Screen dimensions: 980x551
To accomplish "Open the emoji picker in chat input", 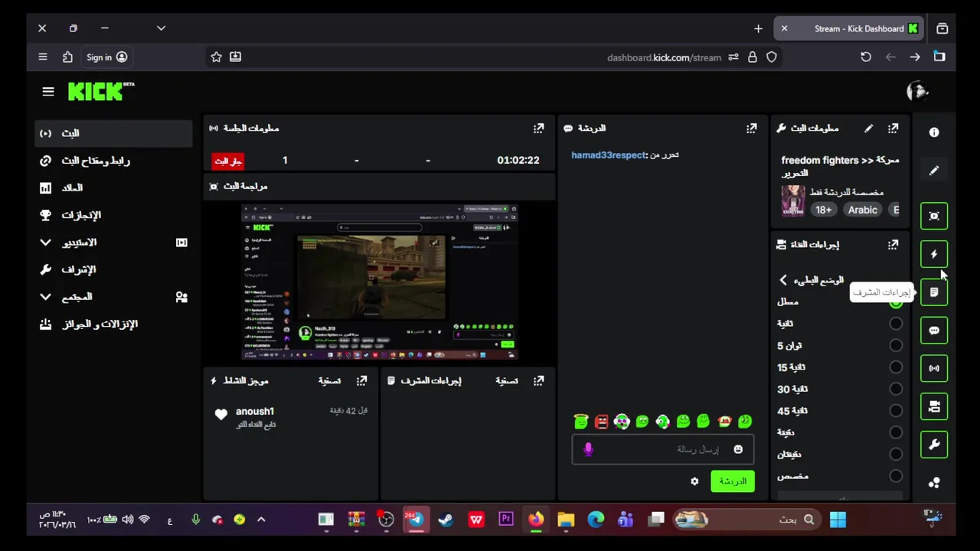I will tap(738, 449).
